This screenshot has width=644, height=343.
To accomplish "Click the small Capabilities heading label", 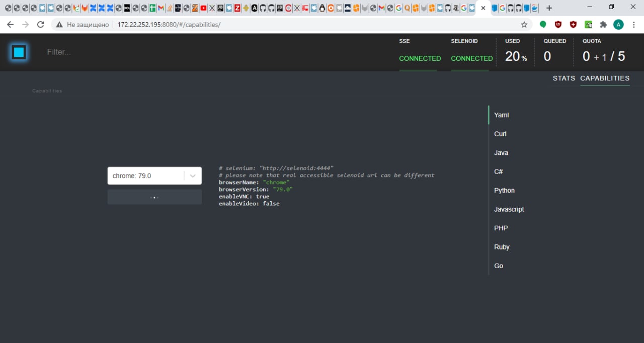I will (47, 91).
